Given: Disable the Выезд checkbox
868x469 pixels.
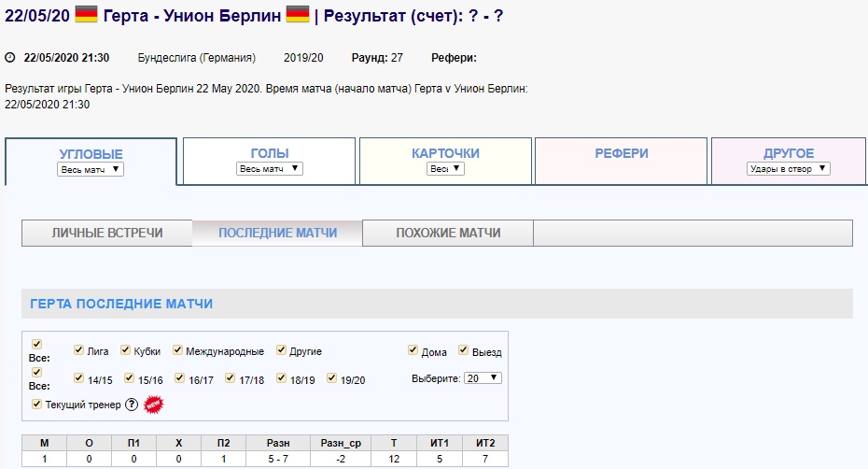Looking at the screenshot, I should click(463, 351).
